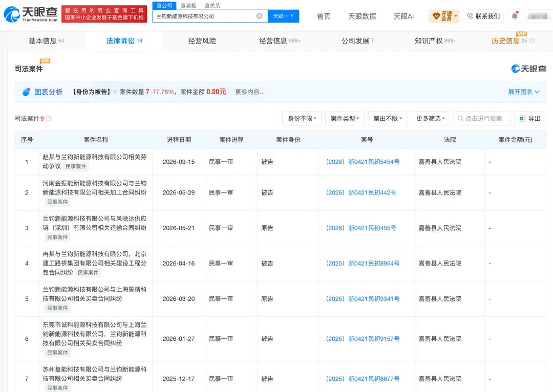Click the help icon next to 司法案件 9
Screen dimensions: 553x392
click(x=49, y=118)
